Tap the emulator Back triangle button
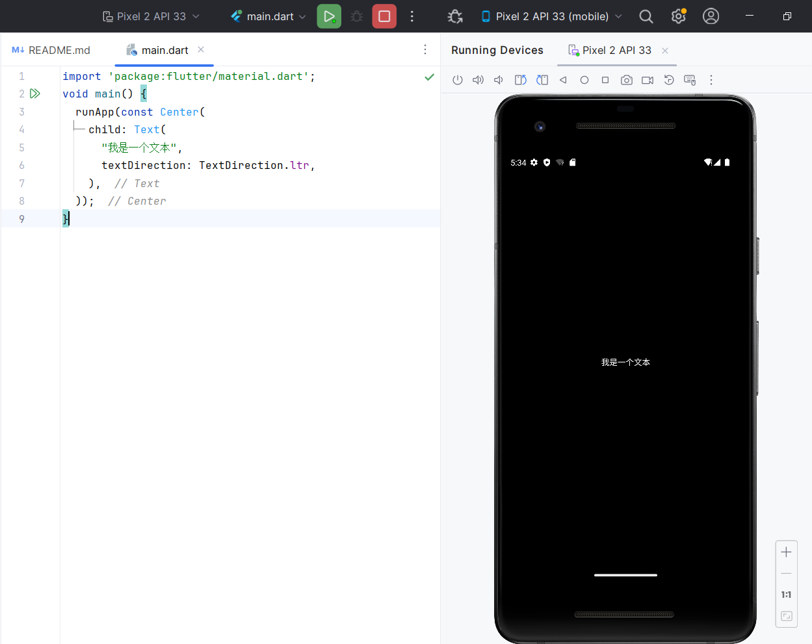 pyautogui.click(x=563, y=80)
